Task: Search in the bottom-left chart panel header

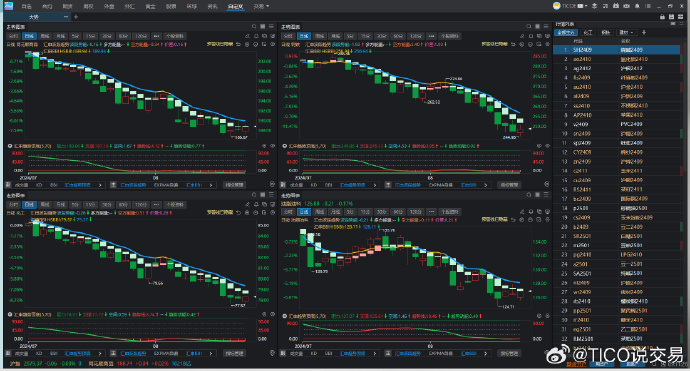Action: [254, 195]
